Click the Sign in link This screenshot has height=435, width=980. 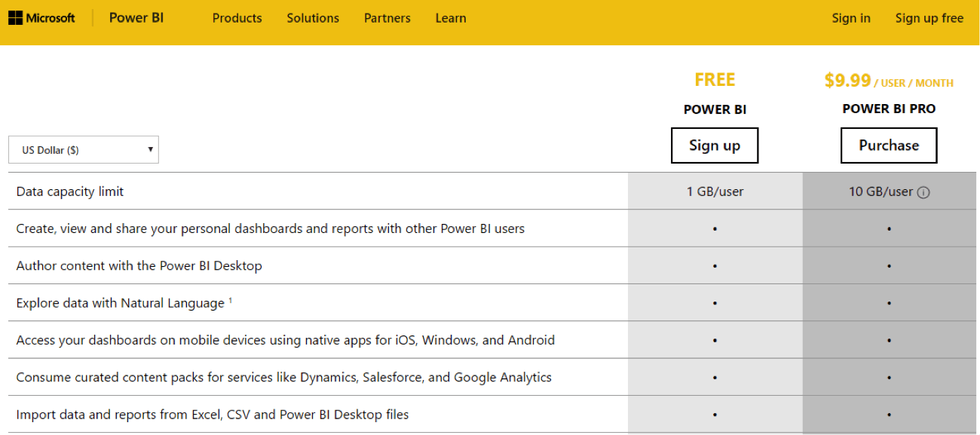click(x=851, y=18)
